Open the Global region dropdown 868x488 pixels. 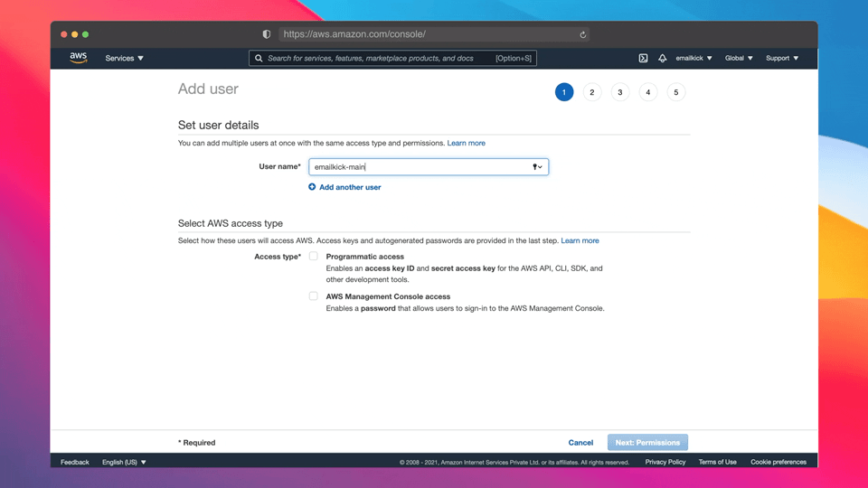(x=739, y=58)
